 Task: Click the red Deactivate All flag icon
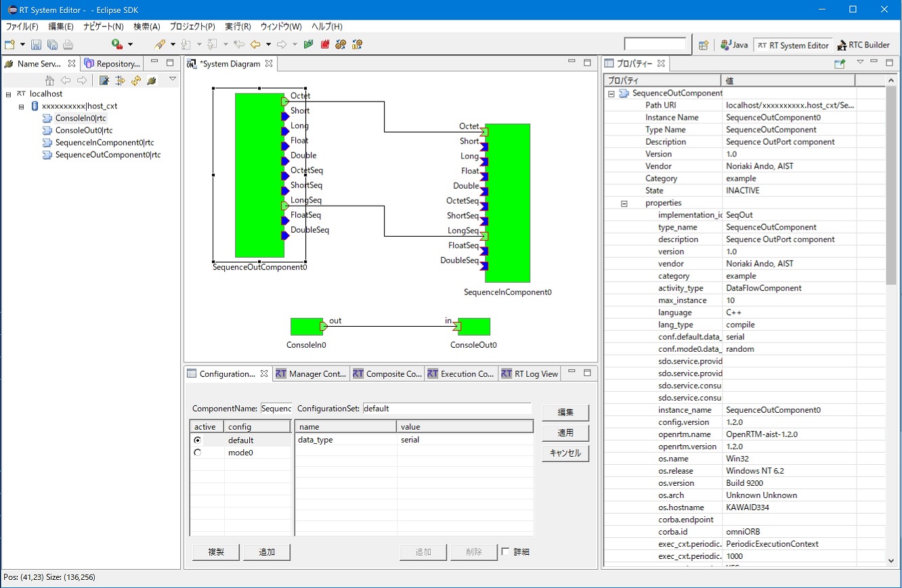[x=325, y=45]
